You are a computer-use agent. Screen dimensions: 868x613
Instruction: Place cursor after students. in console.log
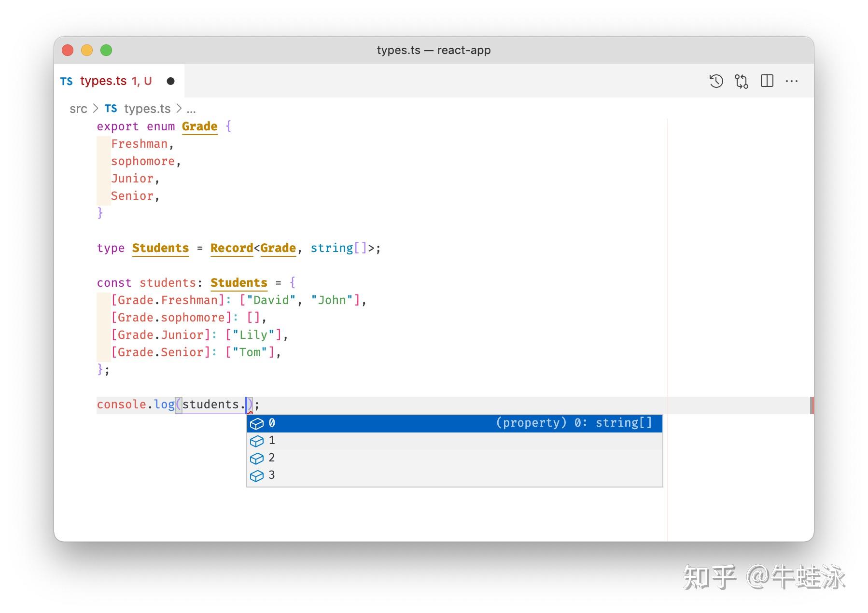coord(247,404)
